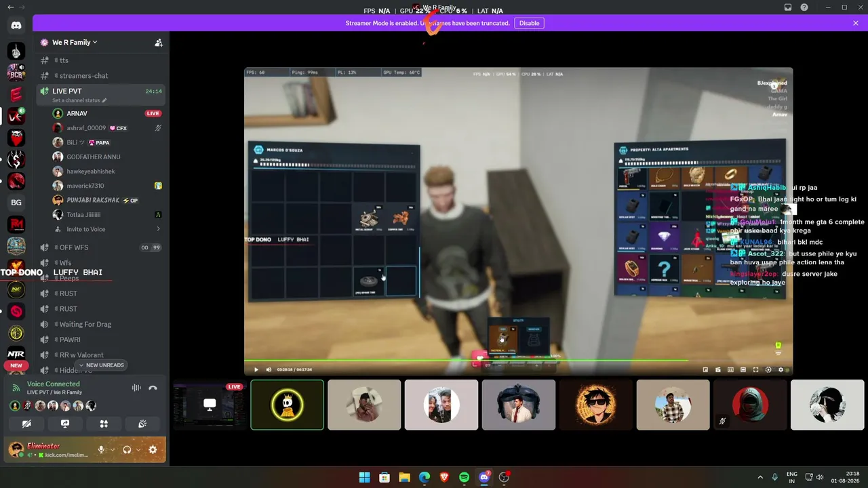868x488 pixels.
Task: Join the OFF WFS voice channel
Action: (x=102, y=247)
